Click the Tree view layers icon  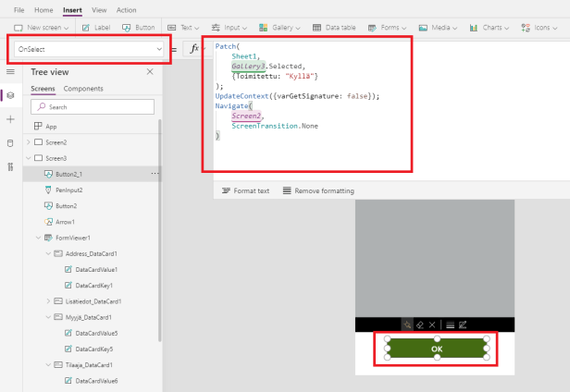[10, 95]
